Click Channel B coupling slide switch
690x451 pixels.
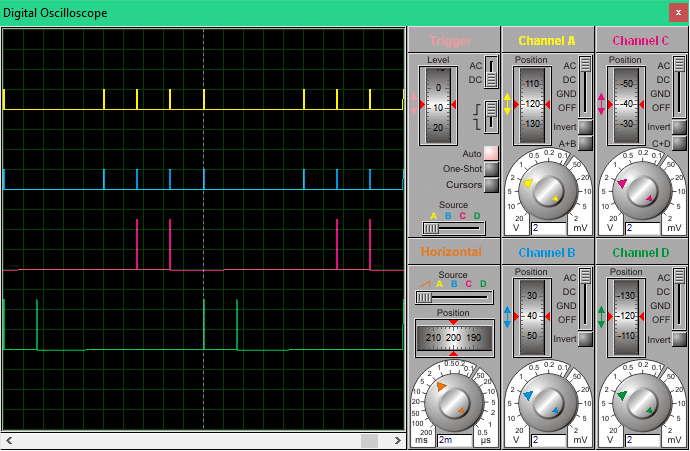click(x=585, y=299)
